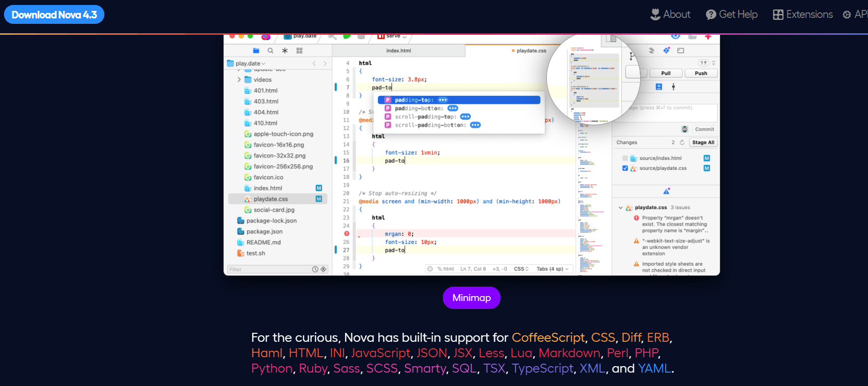Click the smiley icon in editor status bar
This screenshot has height=386, width=868.
click(431, 269)
